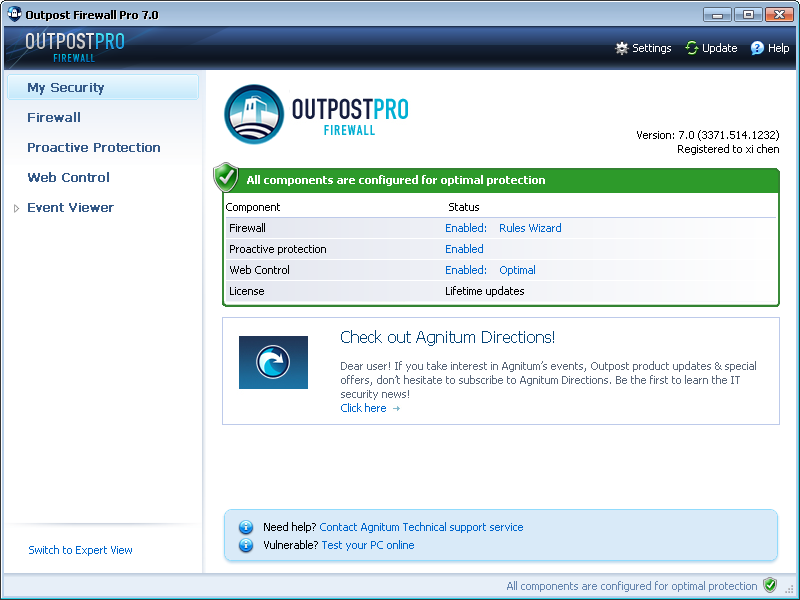Open Event Viewer in the sidebar

(x=70, y=208)
